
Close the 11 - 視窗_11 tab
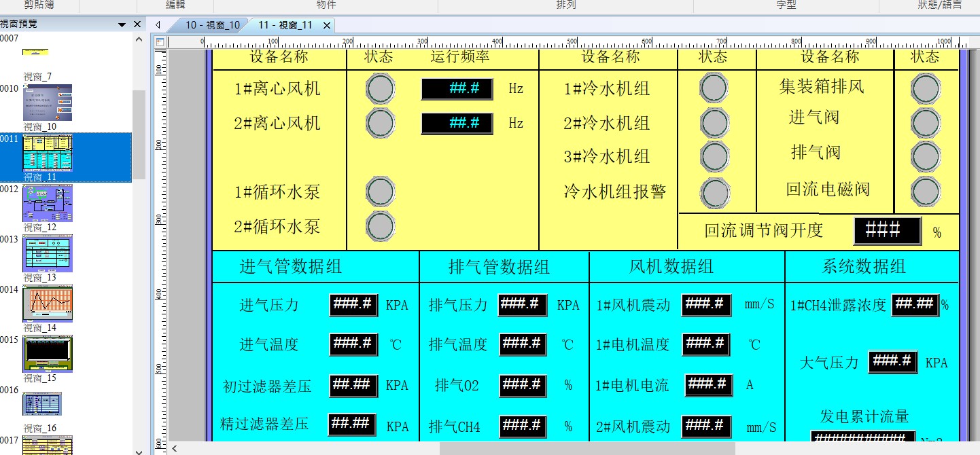click(327, 26)
